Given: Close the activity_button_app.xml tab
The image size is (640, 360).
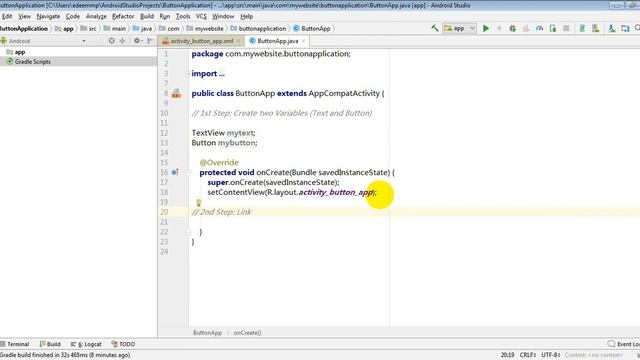Looking at the screenshot, I should (x=238, y=41).
